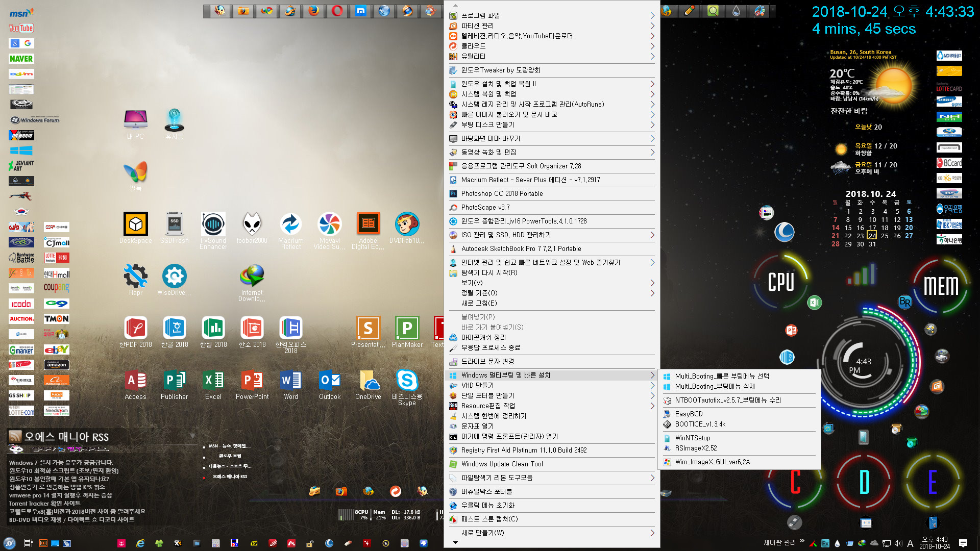Open the 휴지통 recycle bin icon
The image size is (980, 551).
175,124
